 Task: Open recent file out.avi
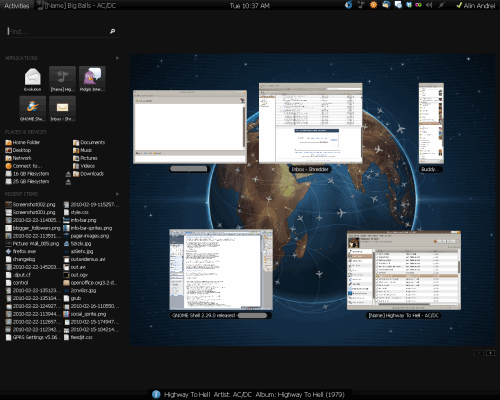pyautogui.click(x=75, y=267)
